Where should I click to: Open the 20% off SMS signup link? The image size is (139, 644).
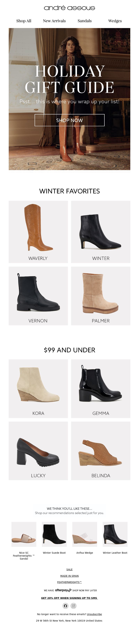(x=69, y=598)
